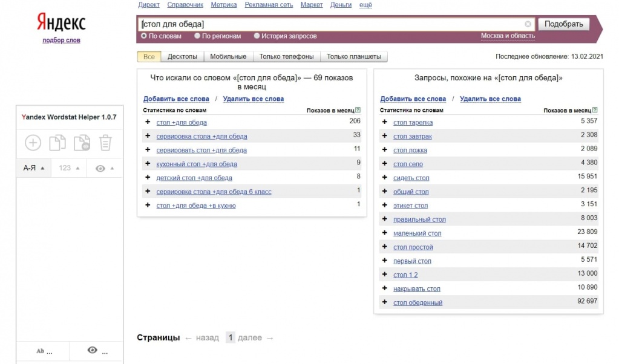Click the plus icon next to 'сервировка стола +для обеда'
The image size is (619, 364).
[x=148, y=136]
